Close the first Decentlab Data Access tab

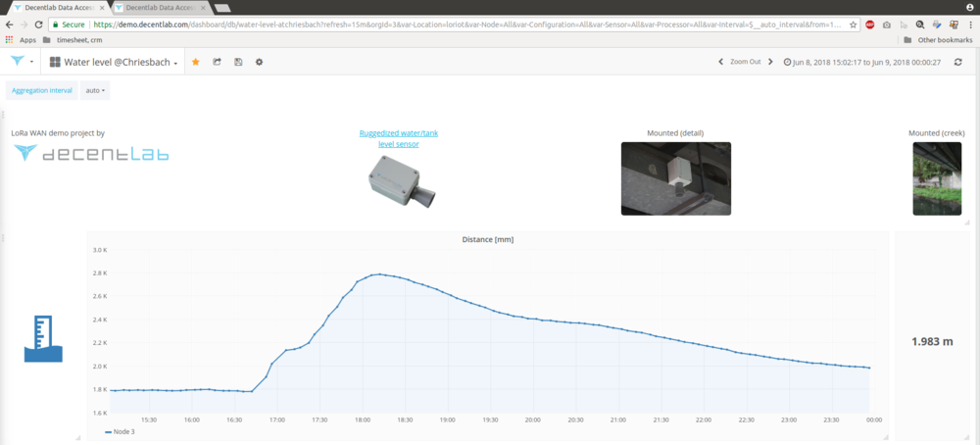click(102, 8)
